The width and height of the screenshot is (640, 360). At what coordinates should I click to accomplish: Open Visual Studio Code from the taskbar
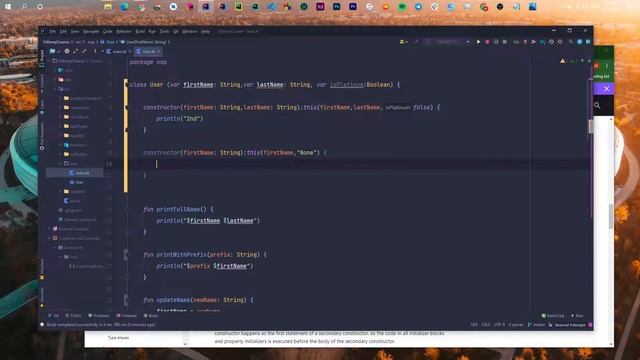point(271,7)
